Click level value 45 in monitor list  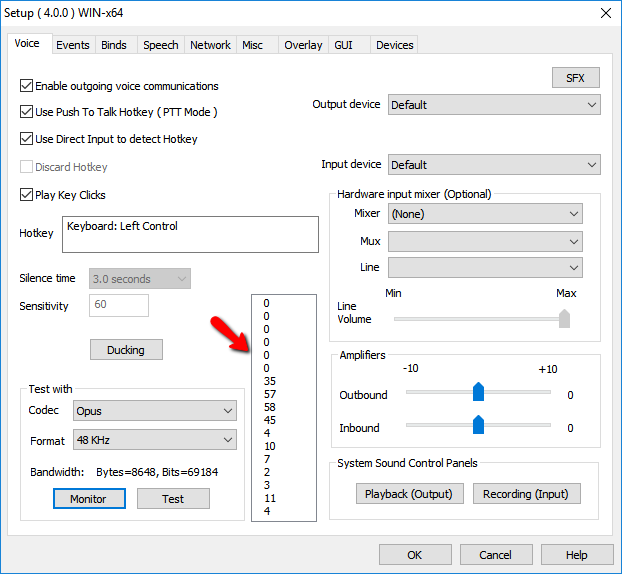click(270, 420)
